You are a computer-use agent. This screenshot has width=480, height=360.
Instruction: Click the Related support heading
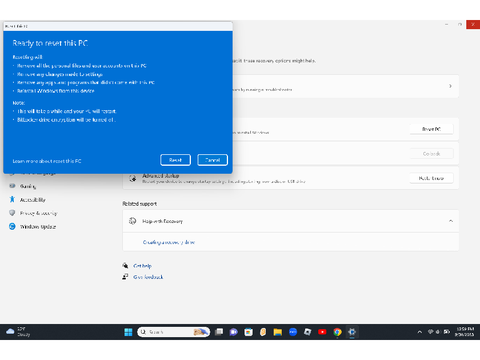[x=139, y=204]
